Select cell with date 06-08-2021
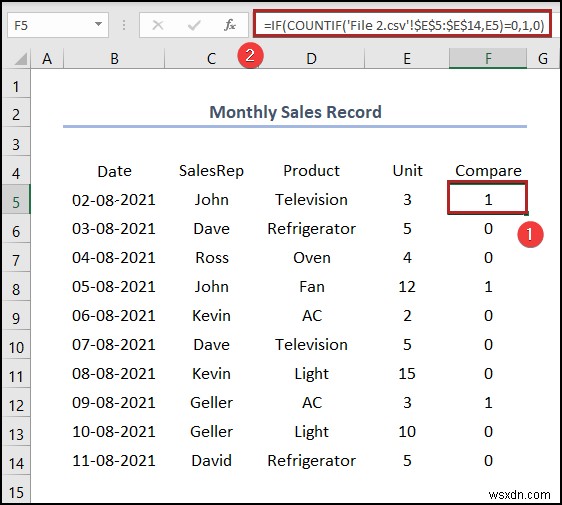Image resolution: width=562 pixels, height=505 pixels. pos(114,316)
